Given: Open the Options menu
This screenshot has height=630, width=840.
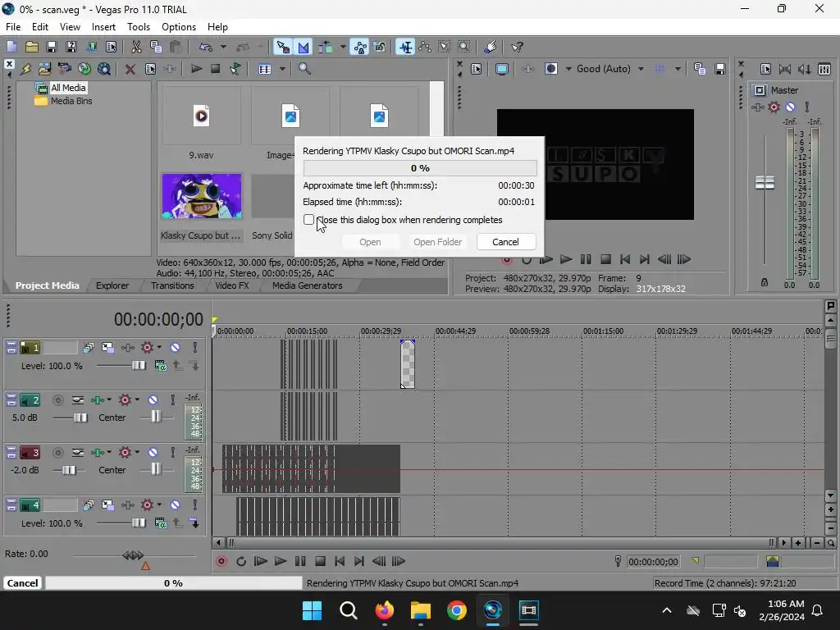Looking at the screenshot, I should [178, 27].
